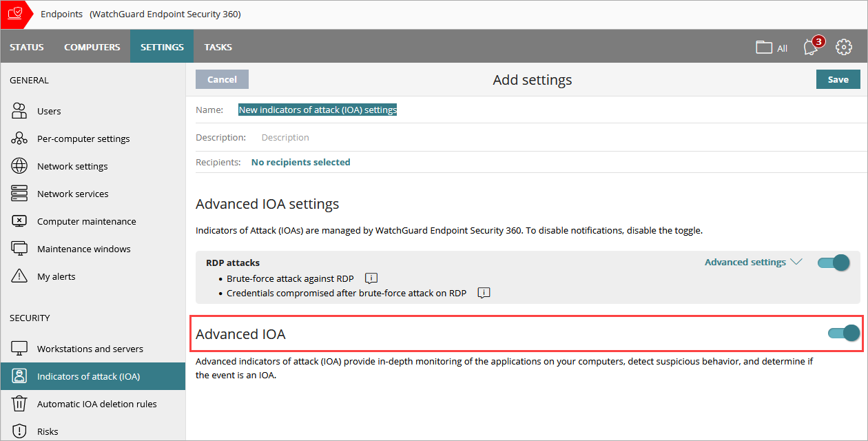This screenshot has width=868, height=441.
Task: Switch to the COMPUTERS tab
Action: [x=92, y=47]
